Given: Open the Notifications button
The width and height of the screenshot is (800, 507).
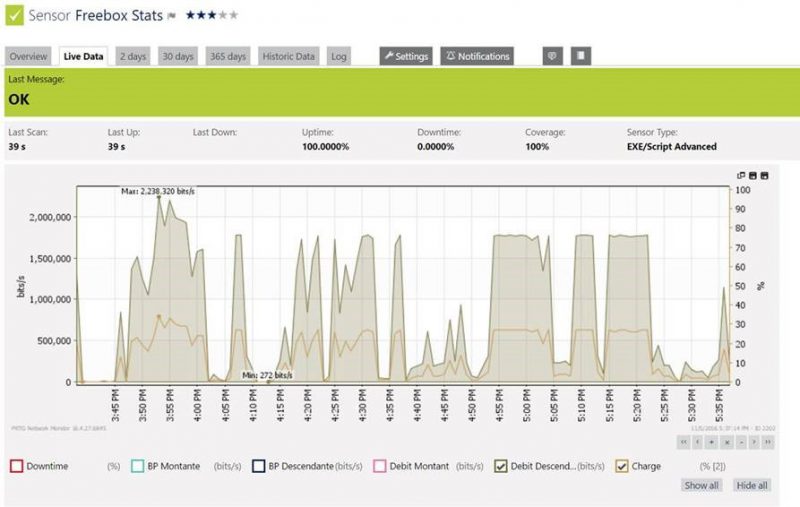Looking at the screenshot, I should [477, 56].
